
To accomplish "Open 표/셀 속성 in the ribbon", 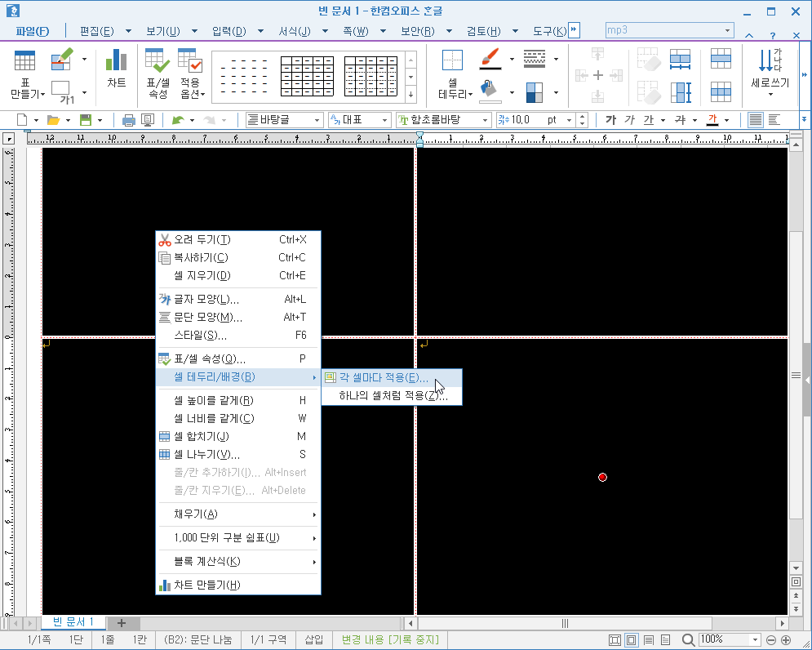I will pyautogui.click(x=158, y=73).
